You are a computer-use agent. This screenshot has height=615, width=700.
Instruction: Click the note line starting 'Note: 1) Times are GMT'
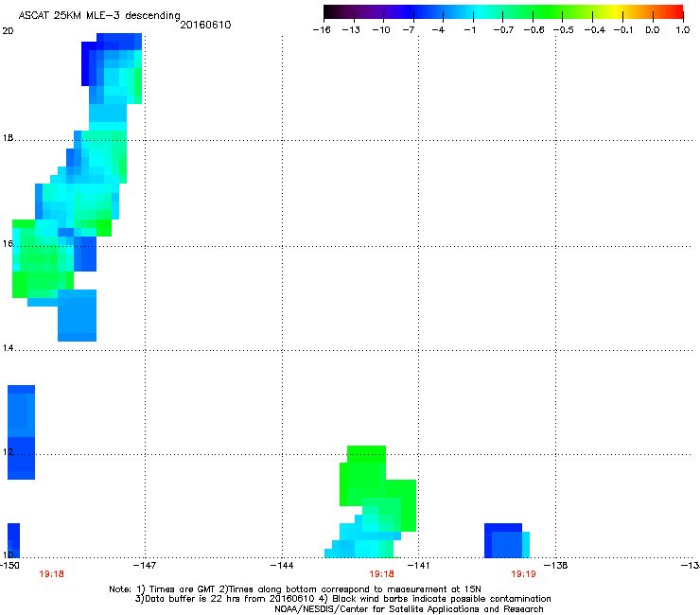coord(295,589)
